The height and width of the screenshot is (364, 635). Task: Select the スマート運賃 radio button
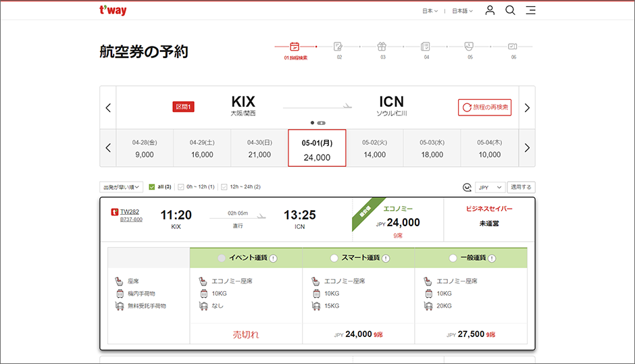tap(334, 258)
